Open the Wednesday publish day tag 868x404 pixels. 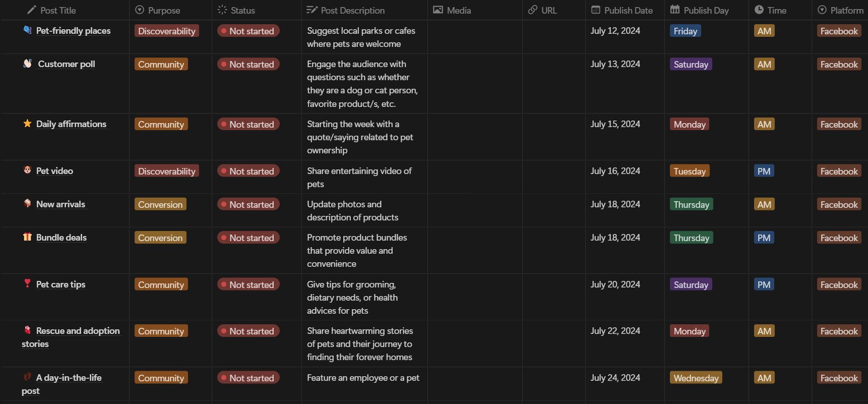pos(696,378)
